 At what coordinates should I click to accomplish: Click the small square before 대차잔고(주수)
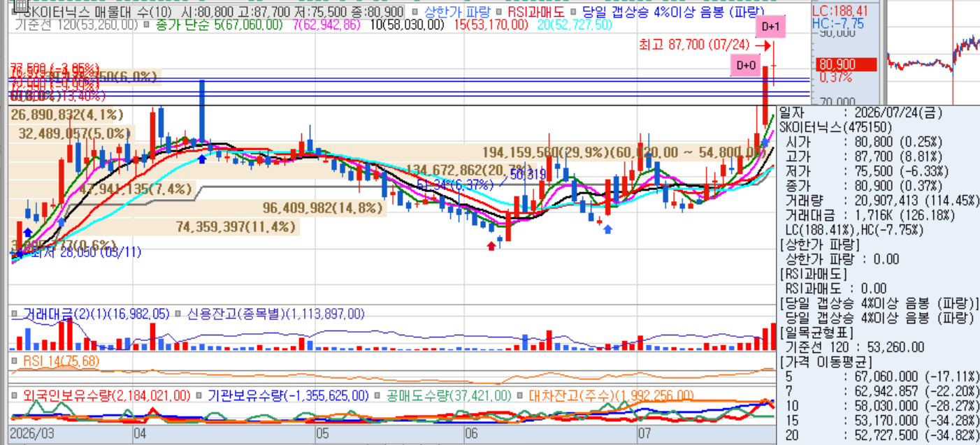519,395
